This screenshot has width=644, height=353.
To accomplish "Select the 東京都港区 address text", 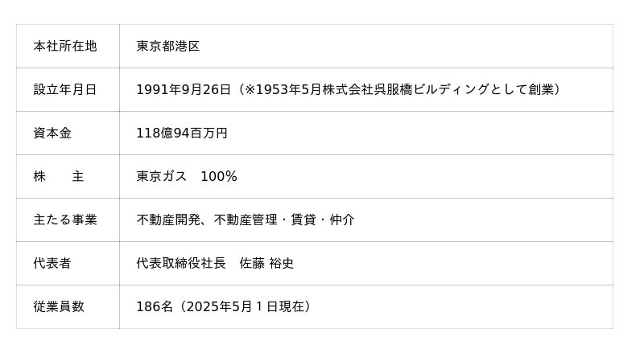I will (168, 47).
